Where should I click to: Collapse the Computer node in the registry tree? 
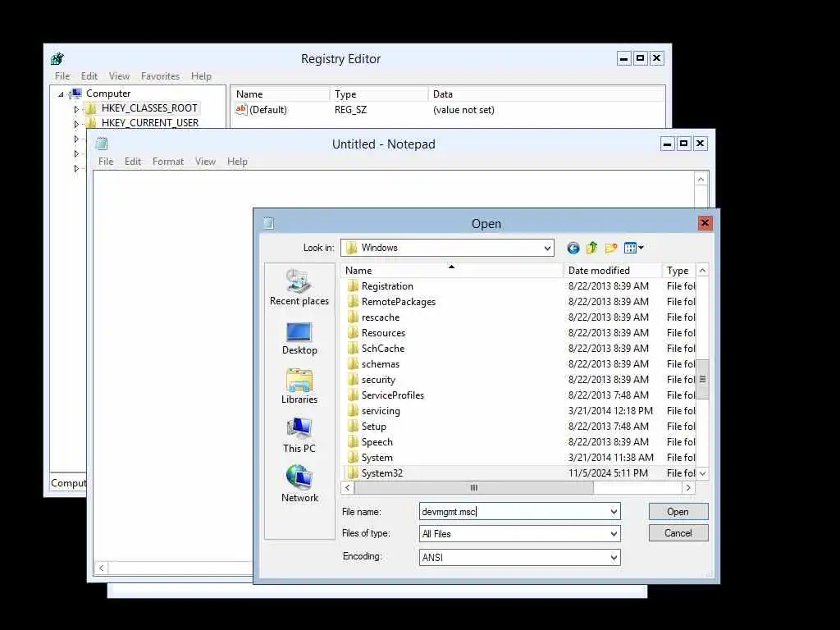point(61,94)
